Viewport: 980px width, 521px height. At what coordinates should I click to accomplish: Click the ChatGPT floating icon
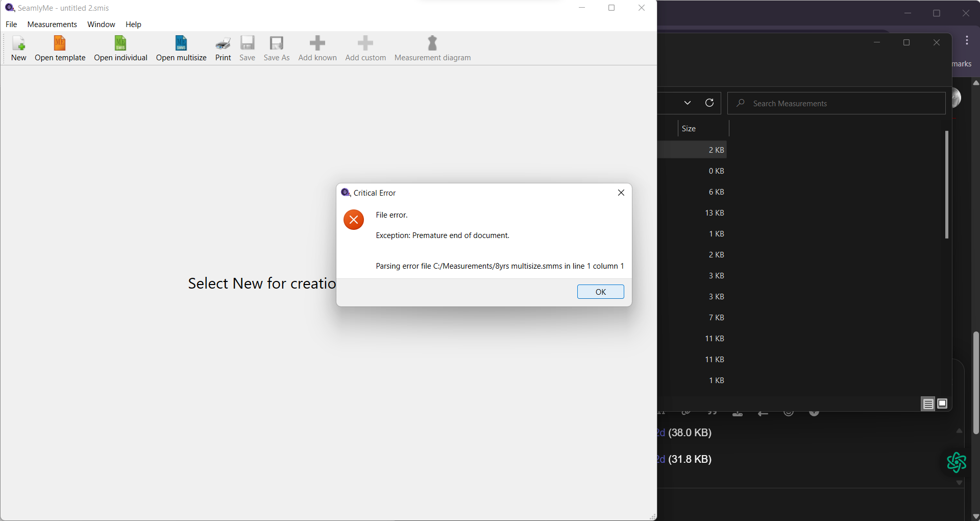point(956,462)
